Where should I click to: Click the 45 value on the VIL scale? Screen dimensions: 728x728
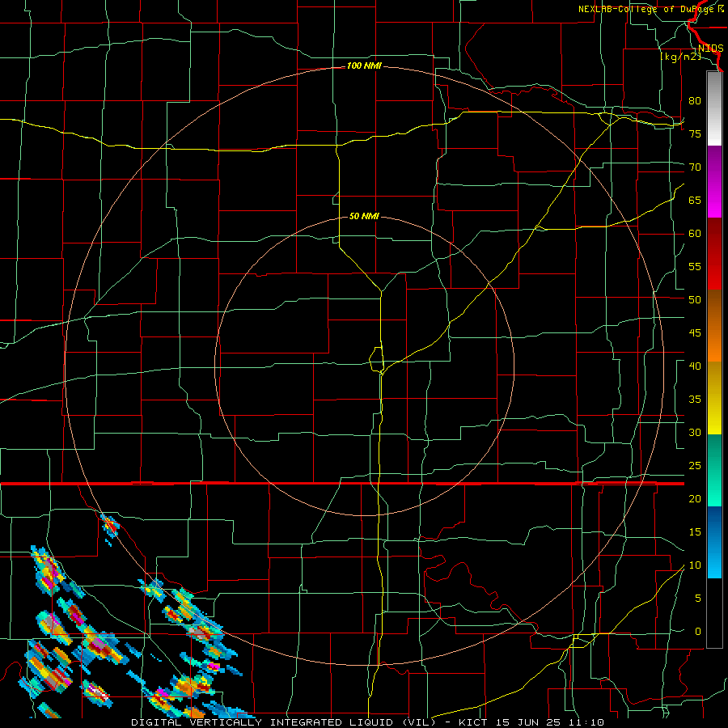(x=695, y=333)
